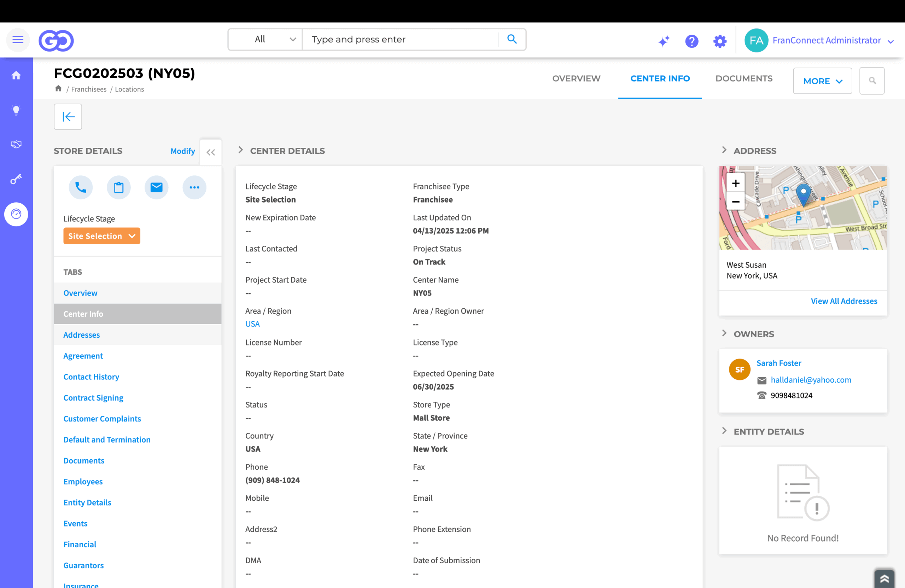Viewport: 905px width, 588px height.
Task: Switch to the Documents tab
Action: coord(744,78)
